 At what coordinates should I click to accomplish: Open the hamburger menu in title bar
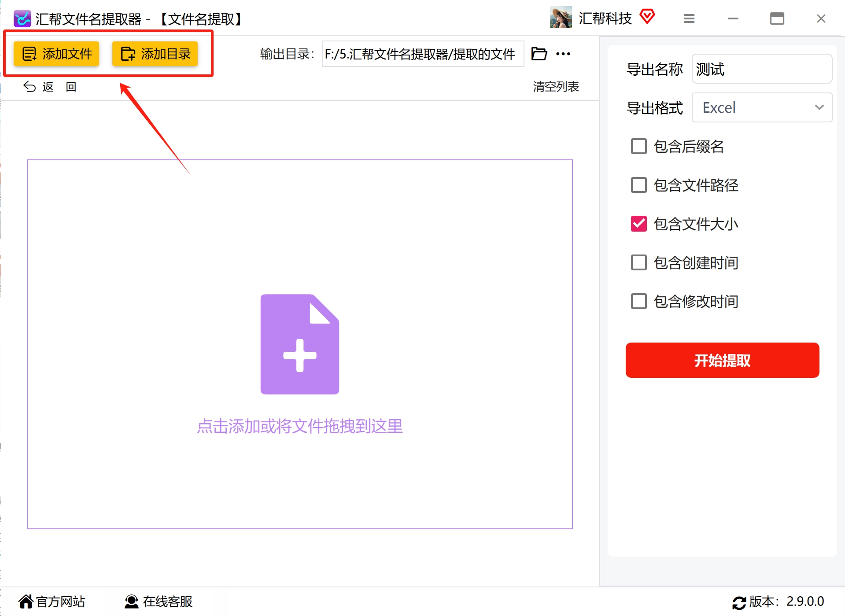pos(689,18)
